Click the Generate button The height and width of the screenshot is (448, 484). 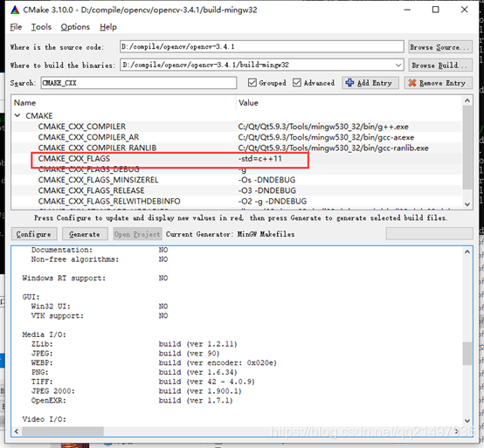point(85,234)
